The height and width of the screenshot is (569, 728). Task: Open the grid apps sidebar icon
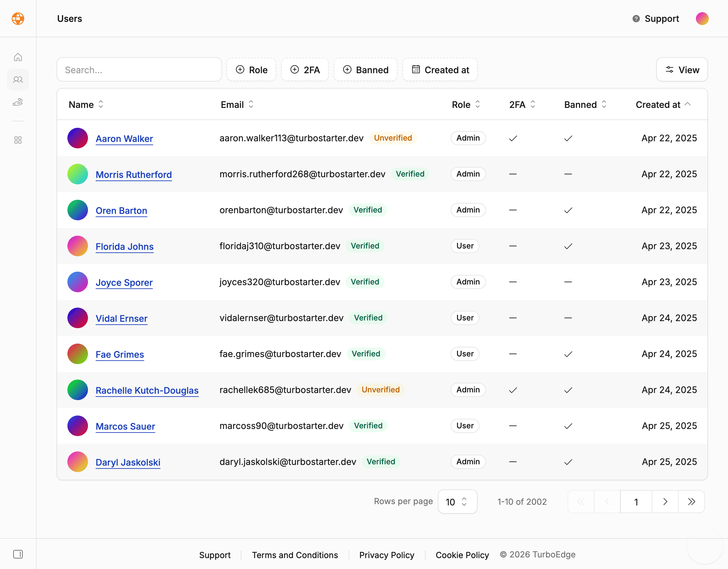pos(18,140)
